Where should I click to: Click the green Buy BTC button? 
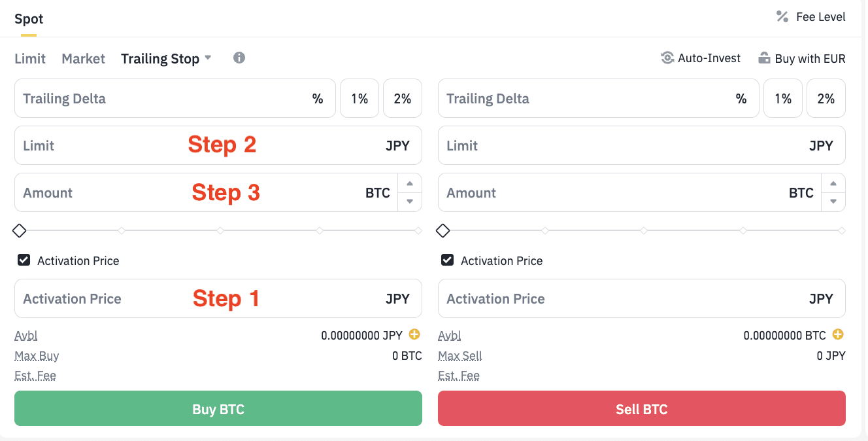click(218, 409)
